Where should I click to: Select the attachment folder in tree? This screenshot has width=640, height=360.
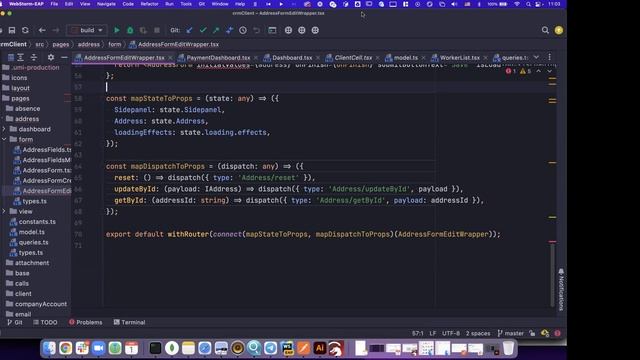(x=28, y=263)
